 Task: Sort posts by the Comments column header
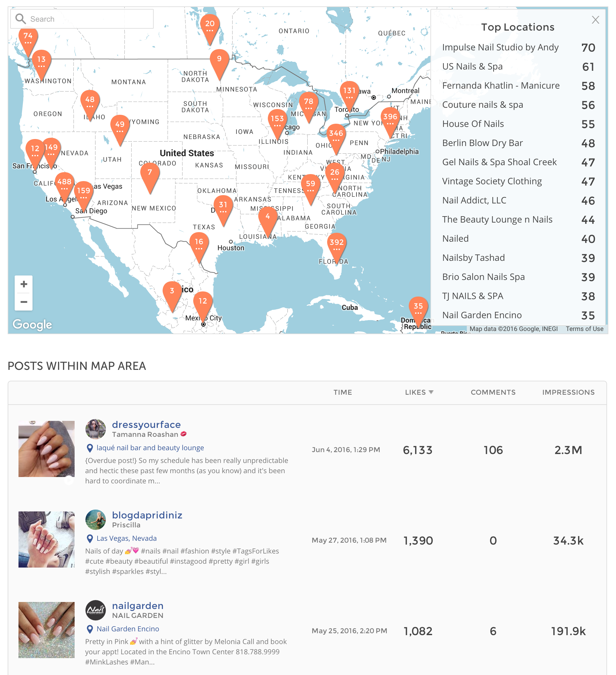[x=493, y=392]
